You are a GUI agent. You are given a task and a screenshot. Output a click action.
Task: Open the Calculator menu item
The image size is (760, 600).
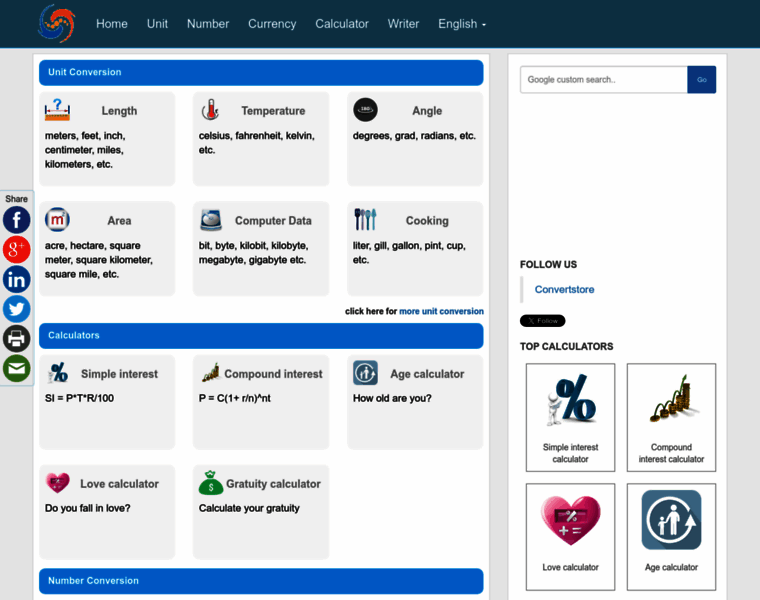(x=342, y=24)
